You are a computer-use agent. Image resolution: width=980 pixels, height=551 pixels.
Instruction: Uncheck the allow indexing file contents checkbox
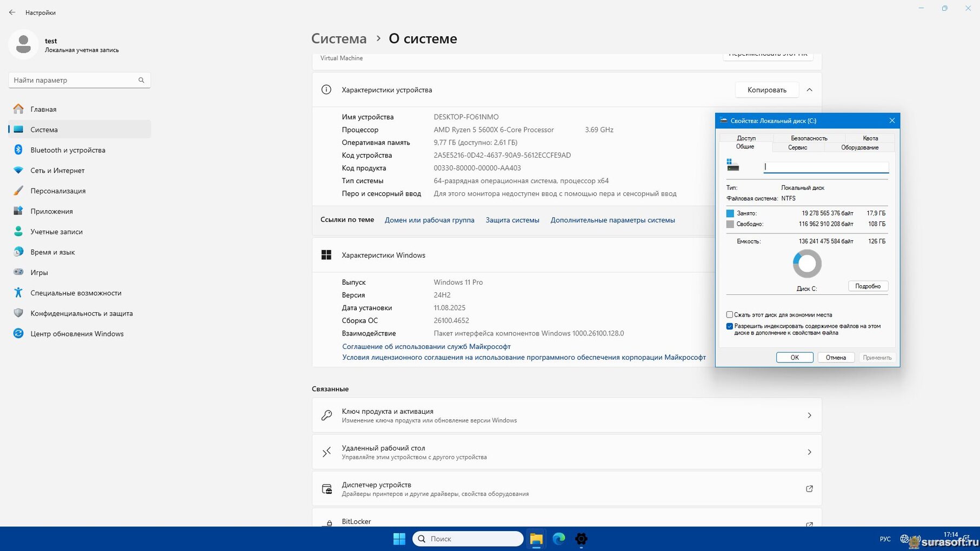(730, 326)
